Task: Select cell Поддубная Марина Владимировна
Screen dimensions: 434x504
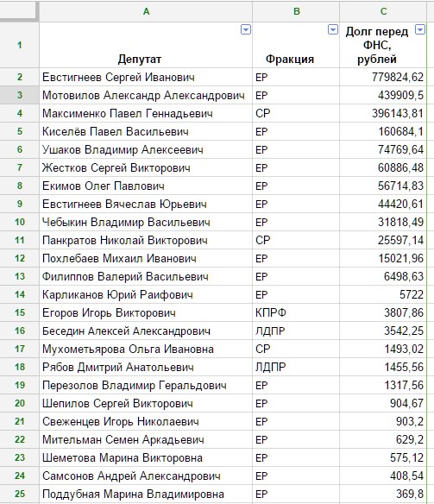Action: (146, 494)
